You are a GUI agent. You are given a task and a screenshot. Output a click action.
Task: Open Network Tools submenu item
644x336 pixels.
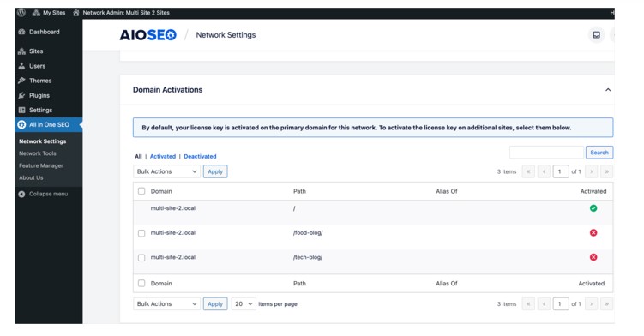[x=38, y=153]
